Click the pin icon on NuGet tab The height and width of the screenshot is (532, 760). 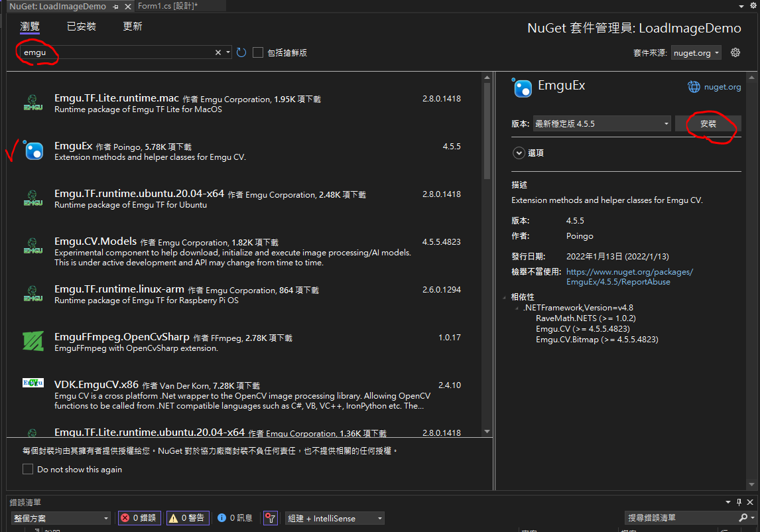click(x=115, y=7)
